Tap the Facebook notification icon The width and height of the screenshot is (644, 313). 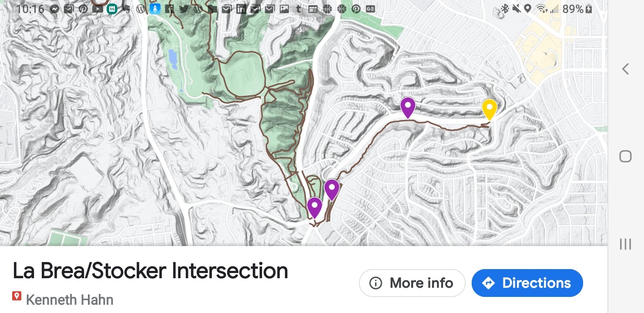[x=170, y=9]
